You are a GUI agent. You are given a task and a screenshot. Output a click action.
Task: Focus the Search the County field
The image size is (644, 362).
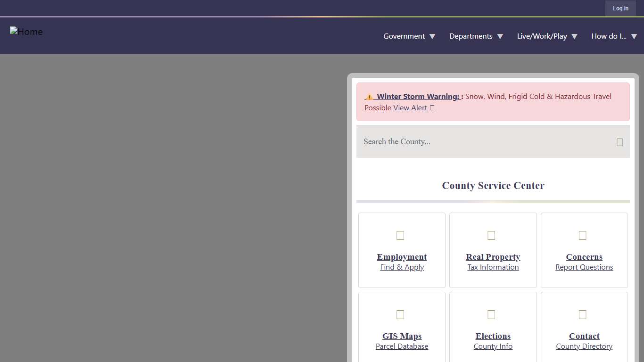pos(486,142)
